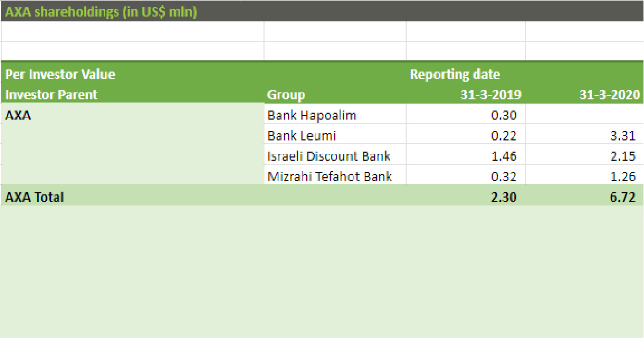Select the Group column header
644x338 pixels.
[x=286, y=95]
